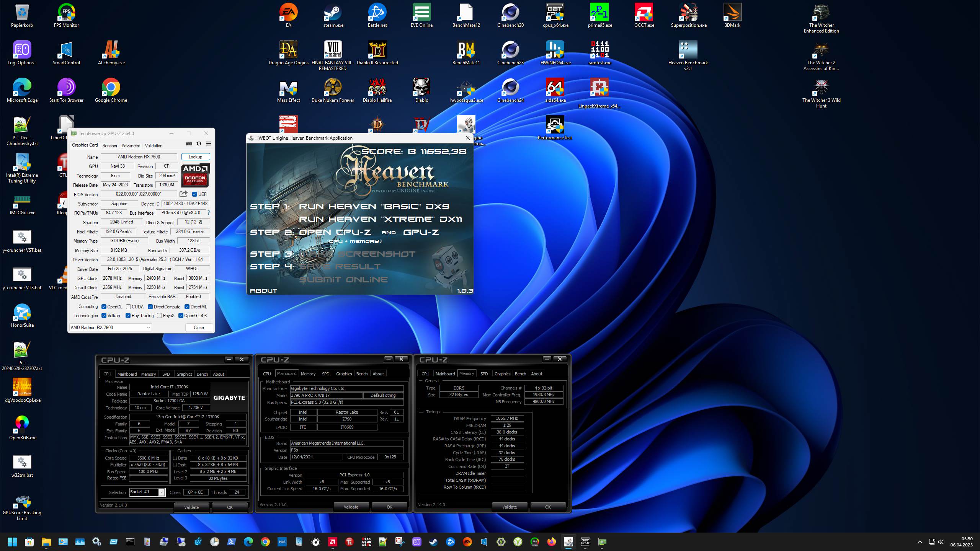Toggle the OpenCL checkbox in GPU-Z
This screenshot has width=980, height=551.
[x=104, y=307]
